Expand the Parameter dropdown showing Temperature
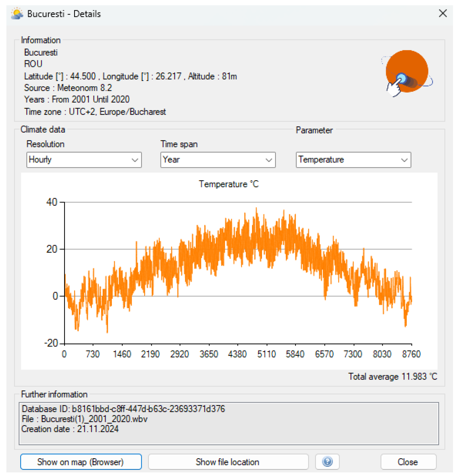458x476 pixels. tap(353, 160)
